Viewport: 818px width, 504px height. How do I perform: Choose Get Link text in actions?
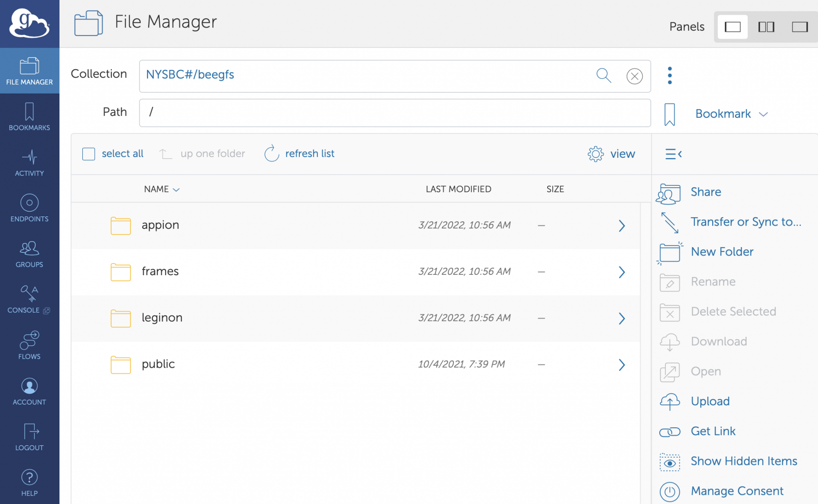coord(713,431)
